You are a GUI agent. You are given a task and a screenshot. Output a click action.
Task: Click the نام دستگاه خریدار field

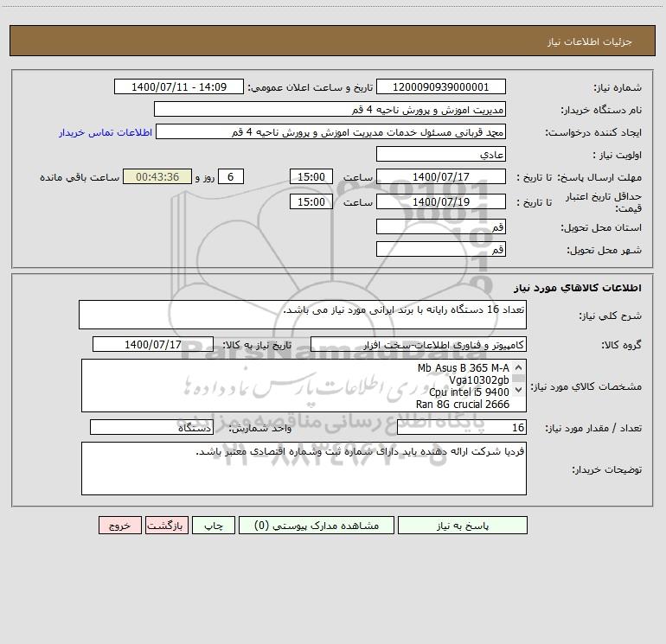point(330,109)
